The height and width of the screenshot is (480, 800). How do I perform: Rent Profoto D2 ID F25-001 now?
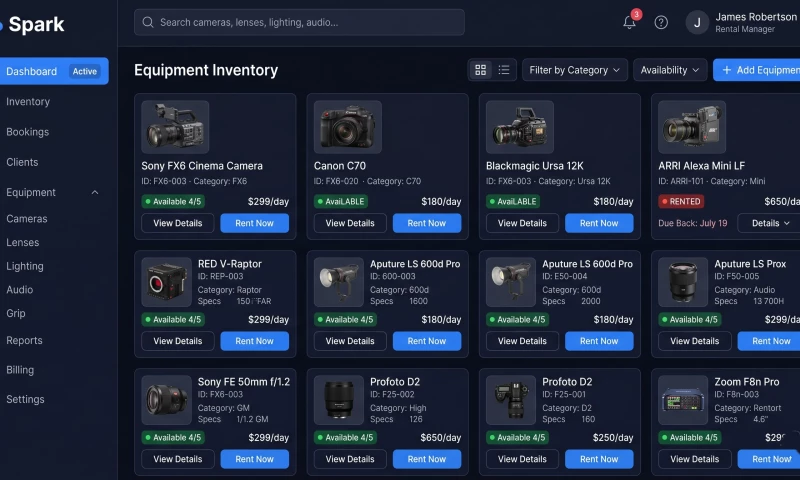pyautogui.click(x=599, y=459)
